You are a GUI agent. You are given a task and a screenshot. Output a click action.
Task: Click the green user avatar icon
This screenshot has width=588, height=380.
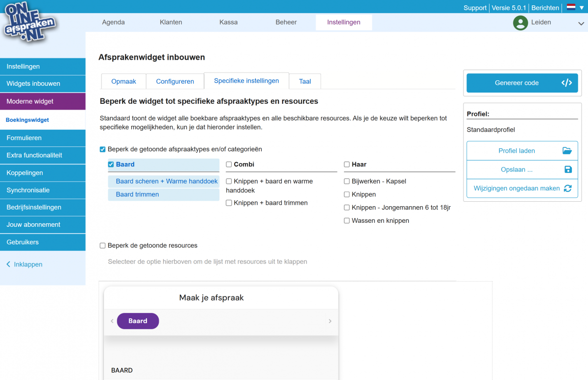pos(520,23)
